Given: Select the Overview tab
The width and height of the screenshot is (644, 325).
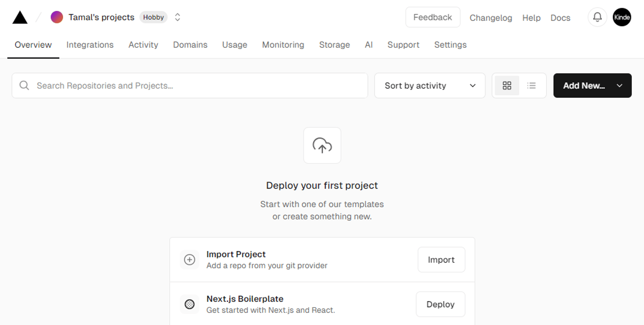Looking at the screenshot, I should (x=33, y=45).
